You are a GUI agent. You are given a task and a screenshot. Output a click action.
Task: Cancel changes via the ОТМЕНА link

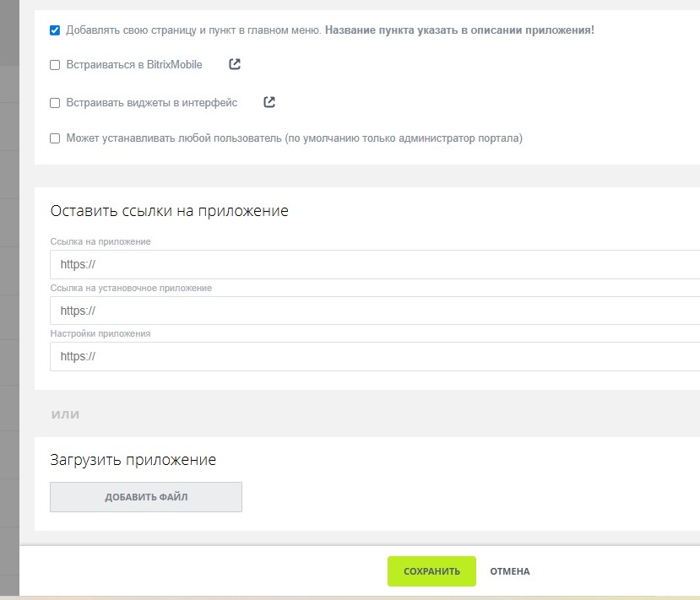point(508,571)
